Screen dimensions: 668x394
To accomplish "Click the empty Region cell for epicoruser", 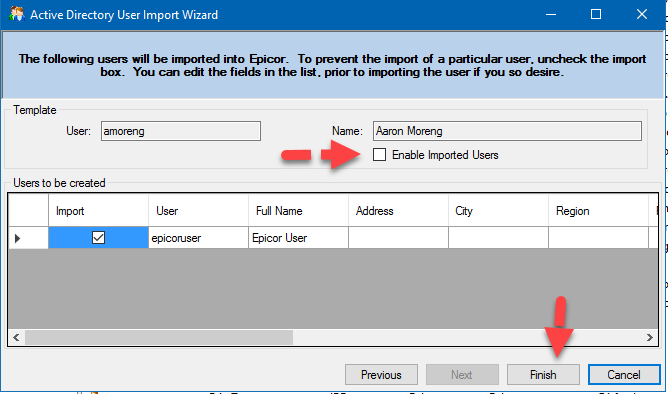I will point(598,238).
